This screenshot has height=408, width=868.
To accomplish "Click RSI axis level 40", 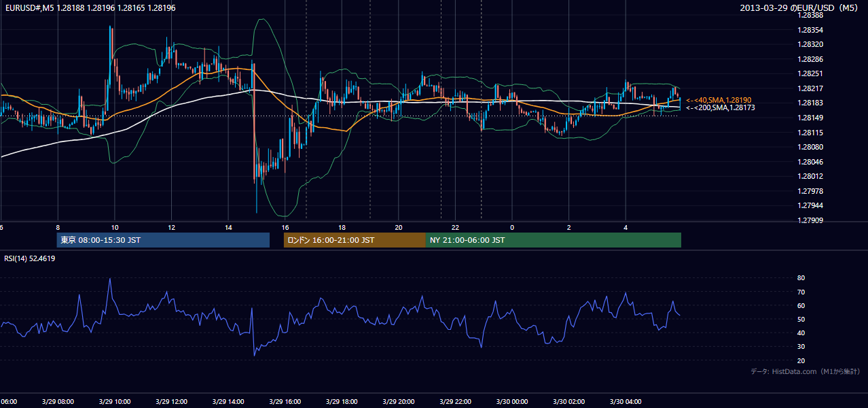I will coord(801,333).
